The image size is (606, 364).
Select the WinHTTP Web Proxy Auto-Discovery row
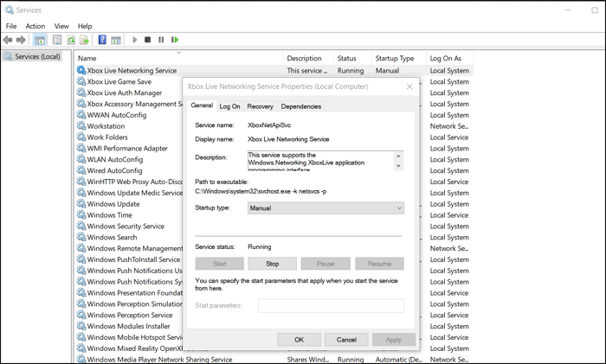[x=129, y=182]
